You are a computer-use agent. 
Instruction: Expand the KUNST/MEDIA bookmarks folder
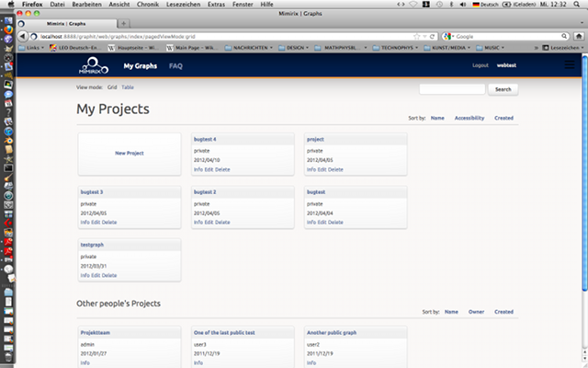click(447, 48)
